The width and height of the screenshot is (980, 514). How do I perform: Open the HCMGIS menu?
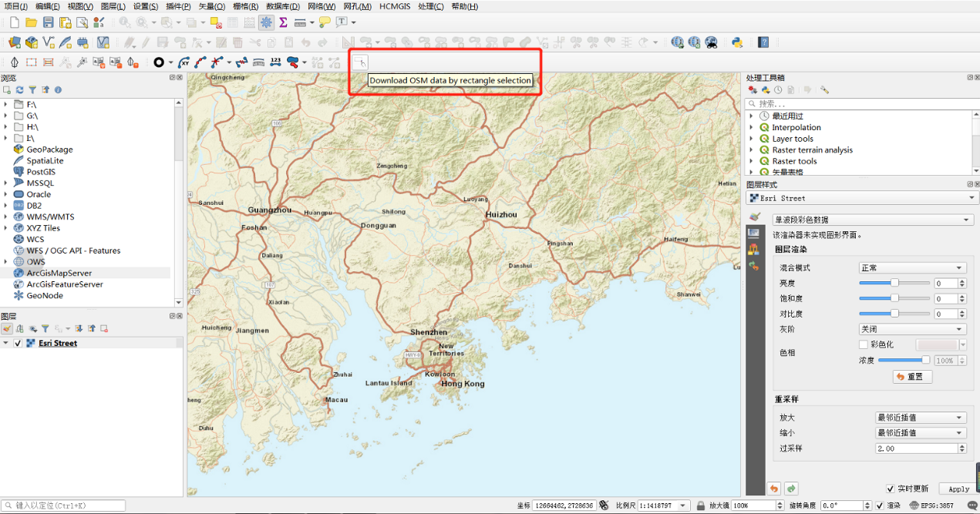pos(396,6)
